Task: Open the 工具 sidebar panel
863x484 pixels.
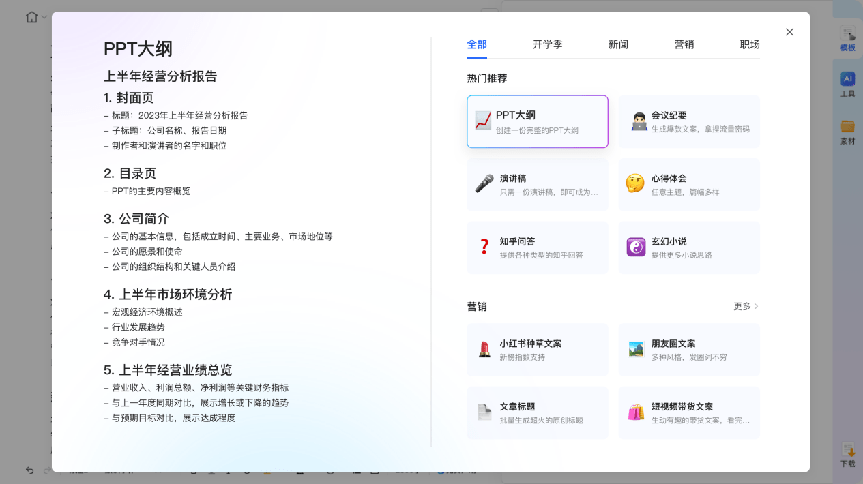Action: [x=847, y=84]
